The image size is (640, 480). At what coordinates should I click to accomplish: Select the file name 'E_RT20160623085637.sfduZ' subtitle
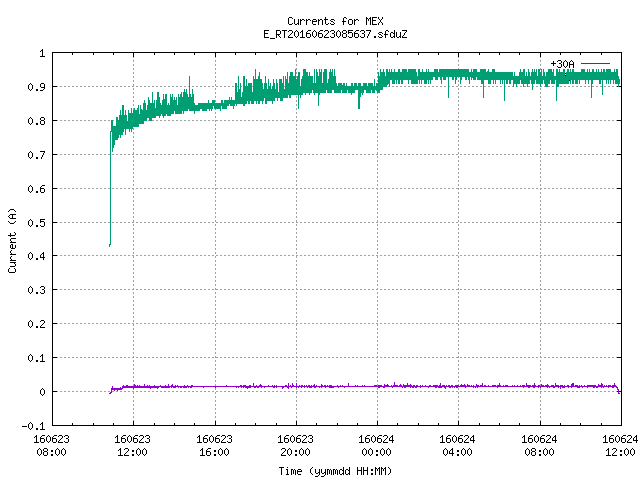[335, 34]
